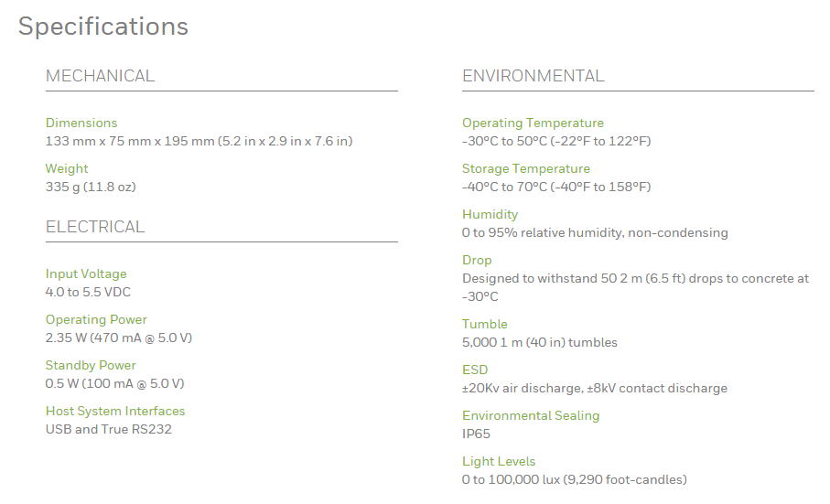
Task: Click the Tumble specification label
Action: pyautogui.click(x=484, y=324)
